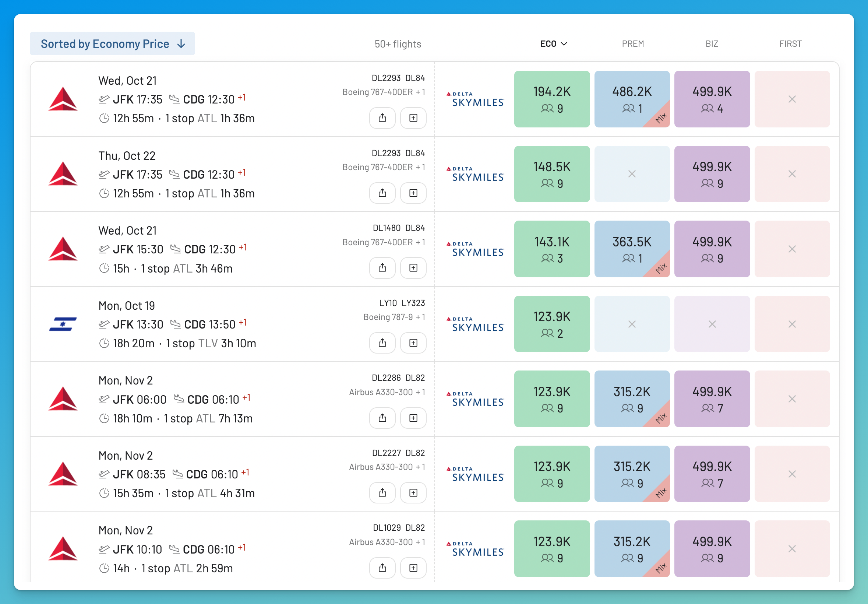The width and height of the screenshot is (868, 604).
Task: Open the Sorted by Economy Price sorter
Action: [112, 43]
